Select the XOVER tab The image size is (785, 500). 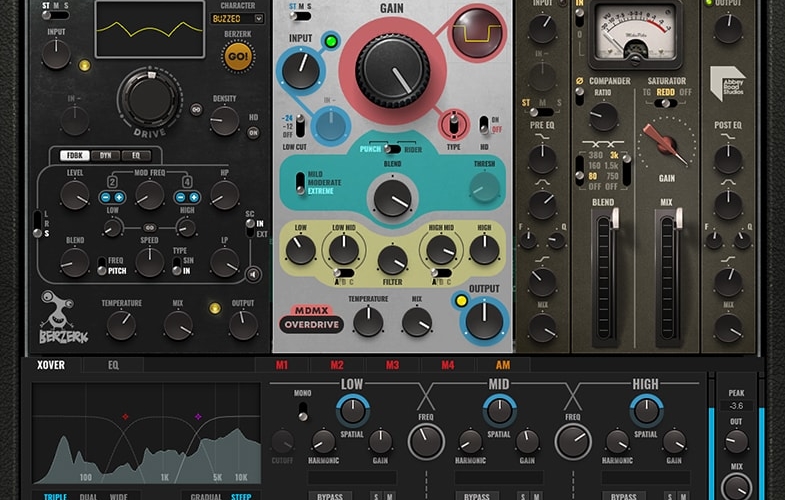click(x=51, y=365)
